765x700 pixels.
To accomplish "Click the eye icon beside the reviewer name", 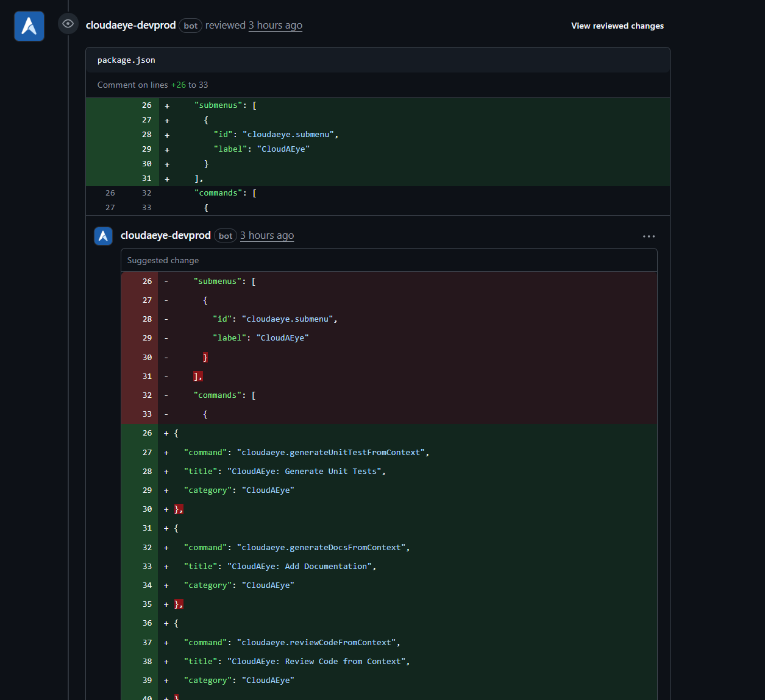I will 68,23.
